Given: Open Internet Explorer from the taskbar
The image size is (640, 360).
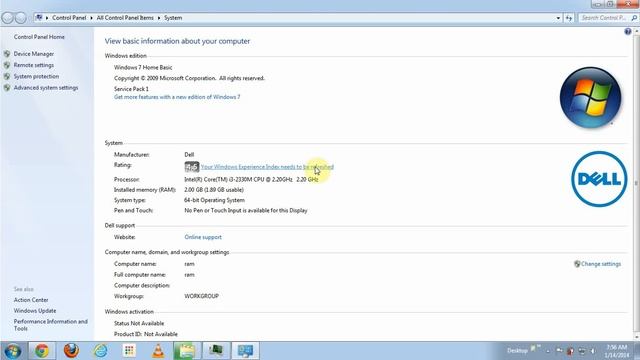Looking at the screenshot, I should (100, 351).
